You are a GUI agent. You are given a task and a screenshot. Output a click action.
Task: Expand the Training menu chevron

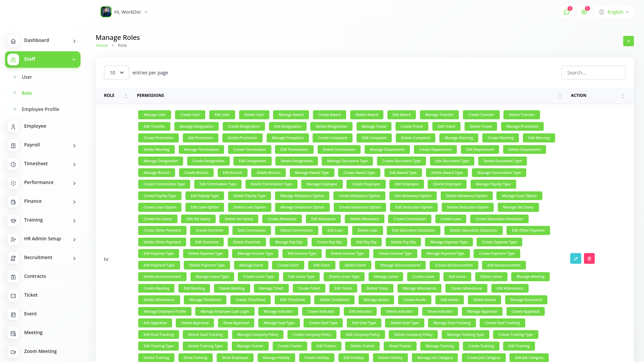[74, 221]
